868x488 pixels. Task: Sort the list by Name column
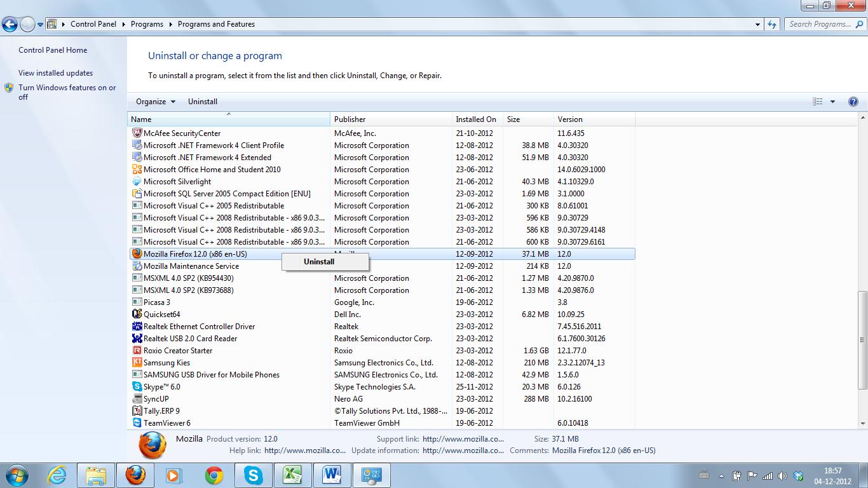(229, 119)
